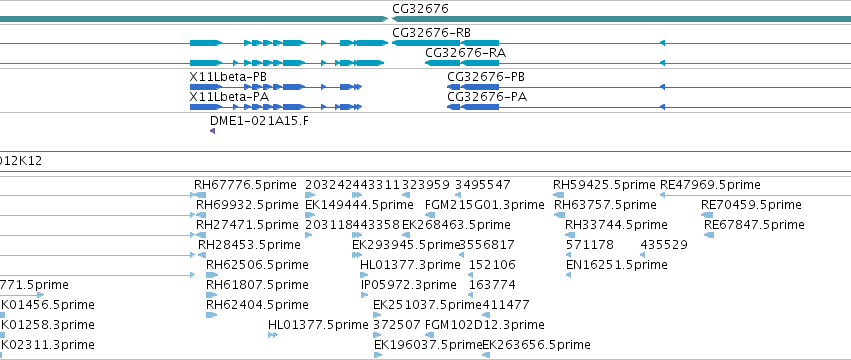The height and width of the screenshot is (360, 851).
Task: Select the DME1-021A15.F label
Action: 259,121
